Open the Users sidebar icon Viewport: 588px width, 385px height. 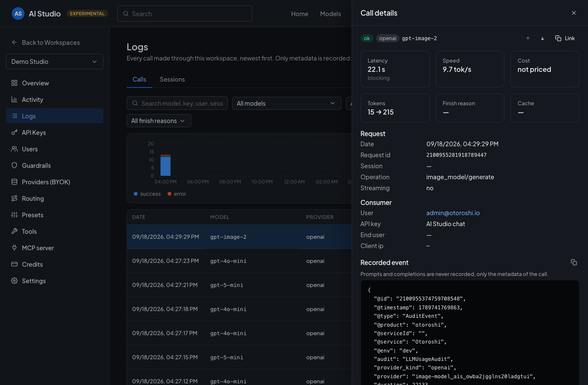[x=14, y=149]
